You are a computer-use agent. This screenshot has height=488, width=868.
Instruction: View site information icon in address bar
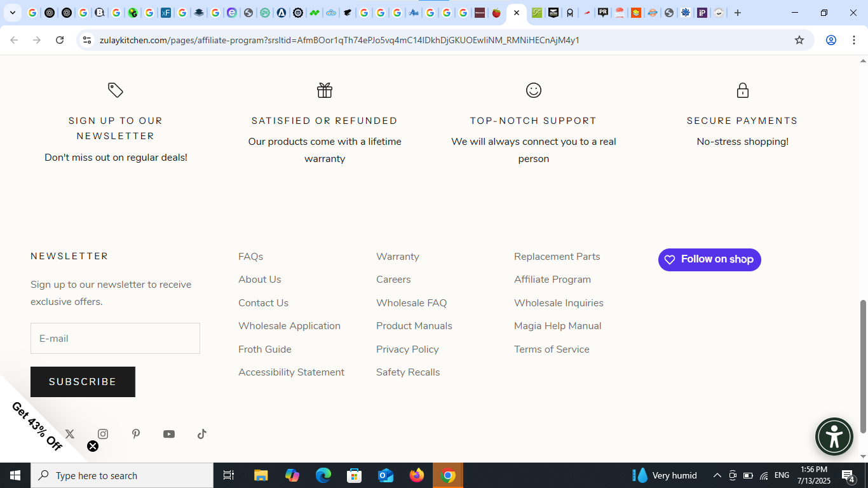87,40
